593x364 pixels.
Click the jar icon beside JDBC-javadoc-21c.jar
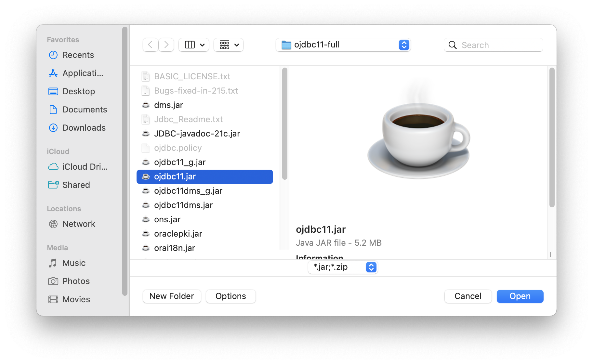(146, 134)
